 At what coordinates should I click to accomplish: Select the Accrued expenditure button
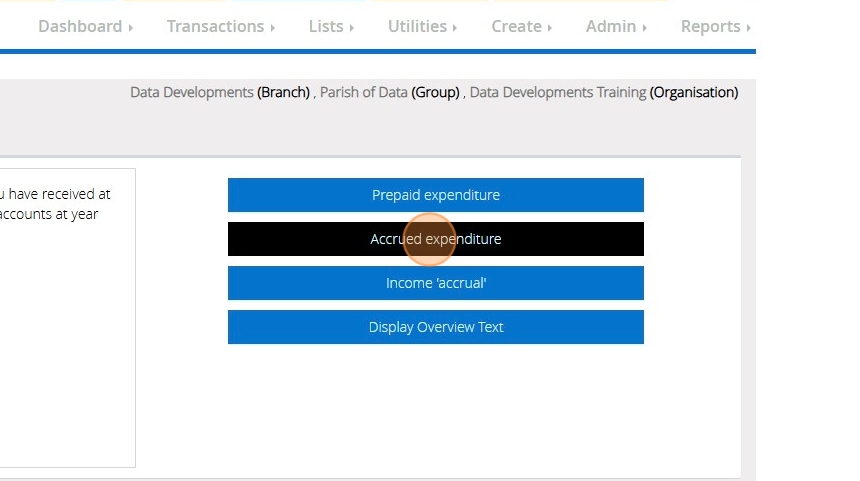point(435,239)
